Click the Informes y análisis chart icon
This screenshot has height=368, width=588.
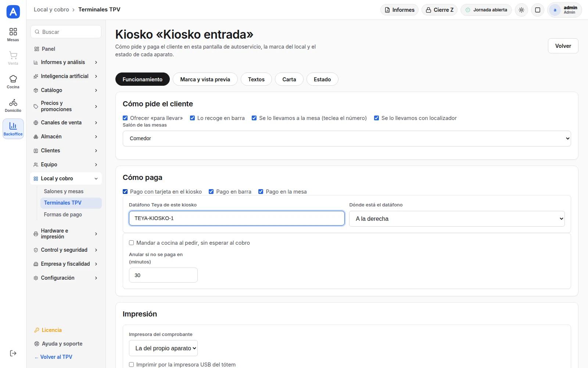(x=36, y=63)
